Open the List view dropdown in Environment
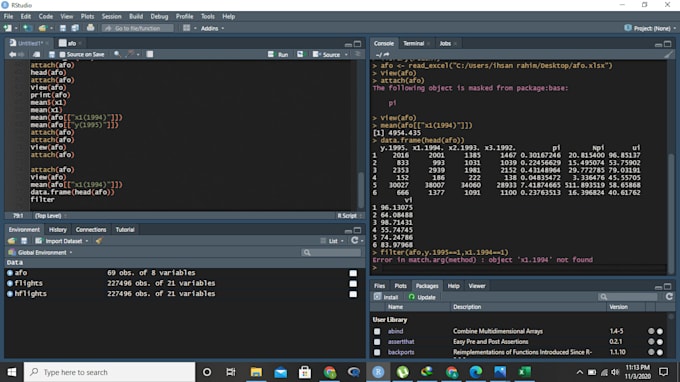Image resolution: width=680 pixels, height=382 pixels. [332, 241]
